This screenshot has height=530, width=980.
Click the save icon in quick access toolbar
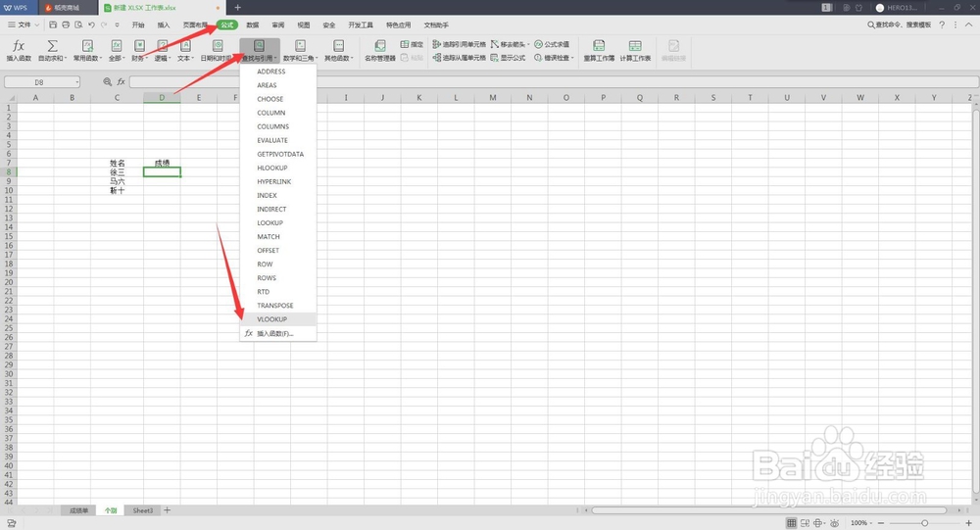[53, 25]
